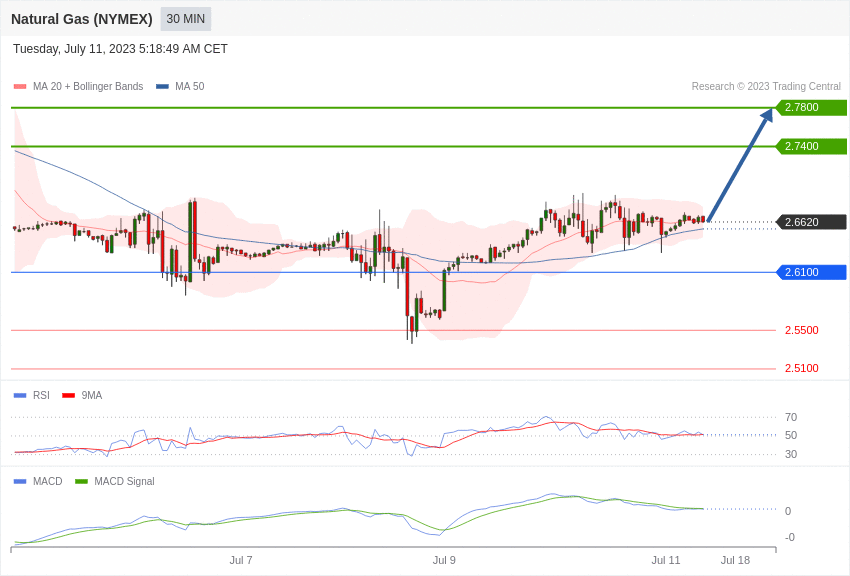Click the blue MA 50 legend swatch
Screen dimensions: 850x576
click(x=162, y=87)
